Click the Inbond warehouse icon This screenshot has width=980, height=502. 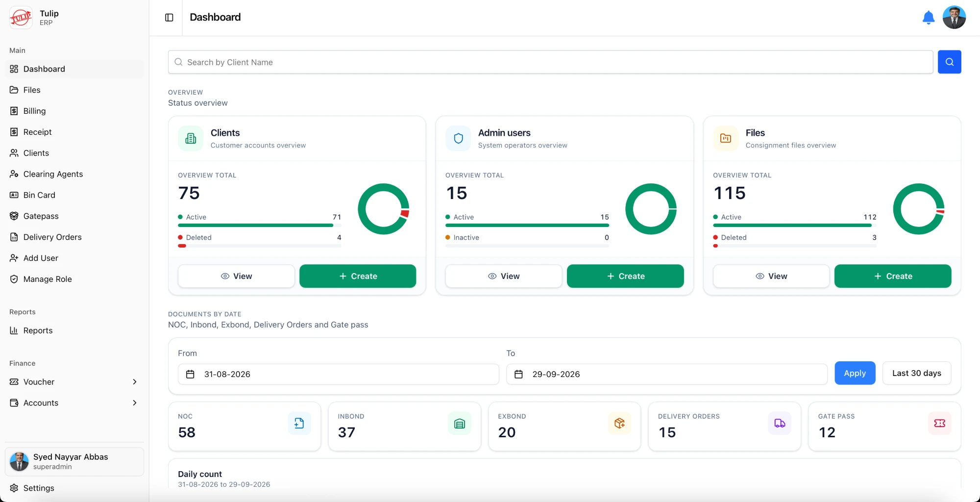click(x=459, y=423)
